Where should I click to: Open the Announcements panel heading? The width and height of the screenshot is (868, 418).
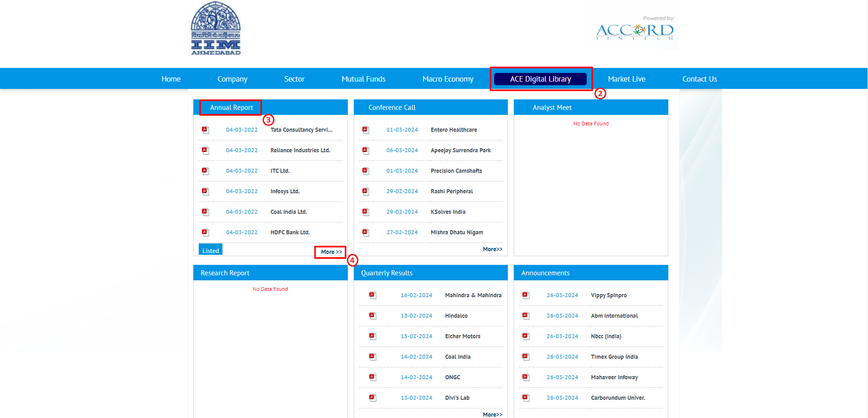coord(546,273)
